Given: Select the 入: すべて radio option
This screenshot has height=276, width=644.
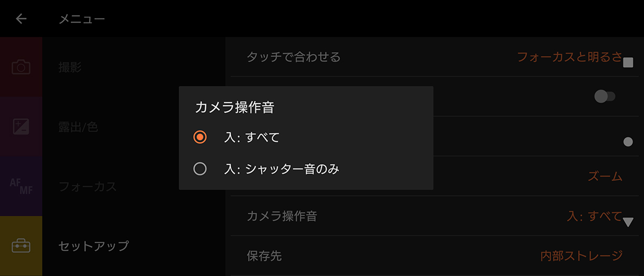Looking at the screenshot, I should click(x=200, y=137).
